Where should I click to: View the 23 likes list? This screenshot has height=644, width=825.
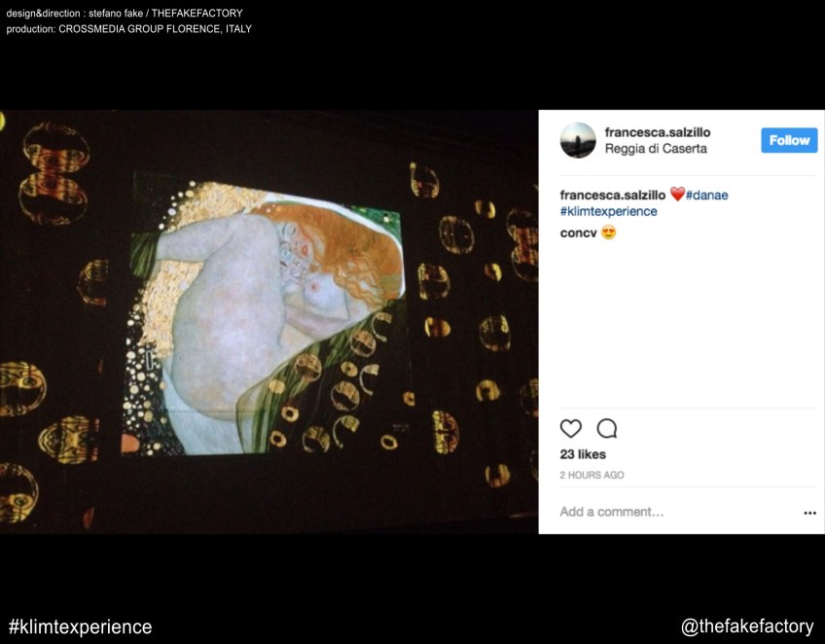(x=583, y=454)
